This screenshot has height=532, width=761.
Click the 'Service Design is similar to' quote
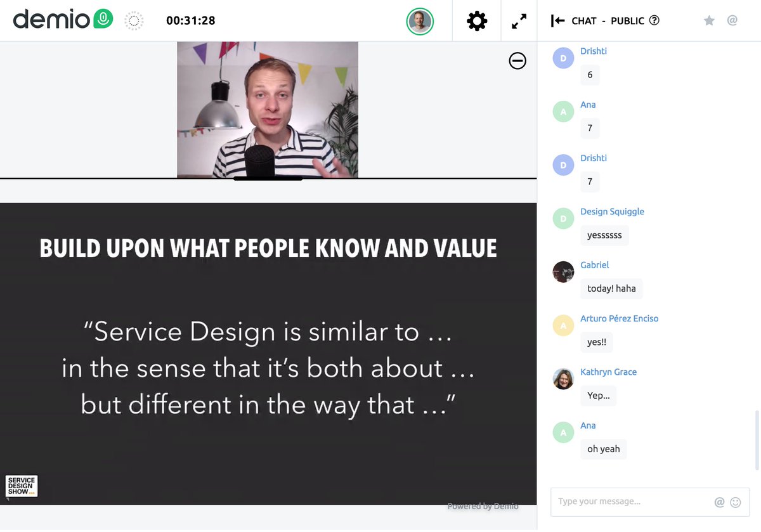coord(268,368)
